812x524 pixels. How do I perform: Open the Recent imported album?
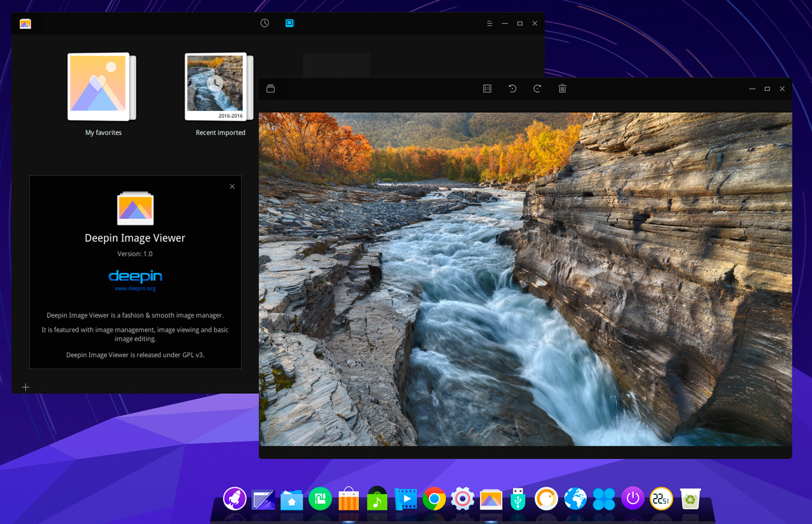click(x=217, y=87)
